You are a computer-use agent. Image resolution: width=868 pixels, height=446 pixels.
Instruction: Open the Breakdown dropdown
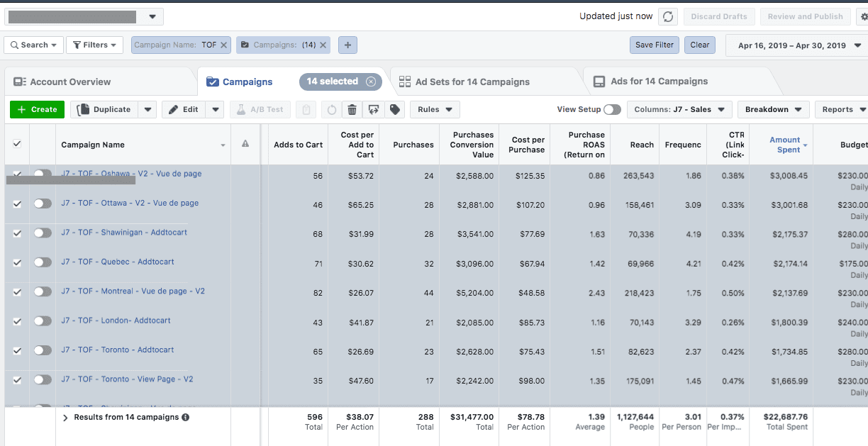coord(773,109)
